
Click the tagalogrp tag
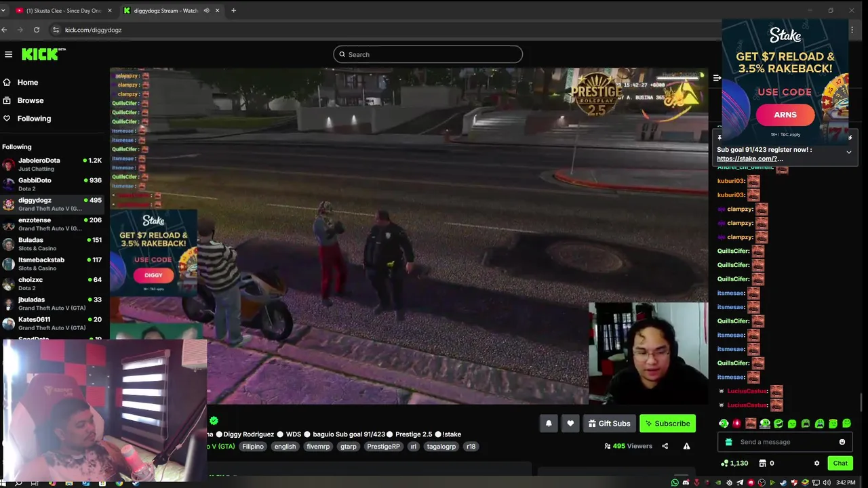point(441,447)
